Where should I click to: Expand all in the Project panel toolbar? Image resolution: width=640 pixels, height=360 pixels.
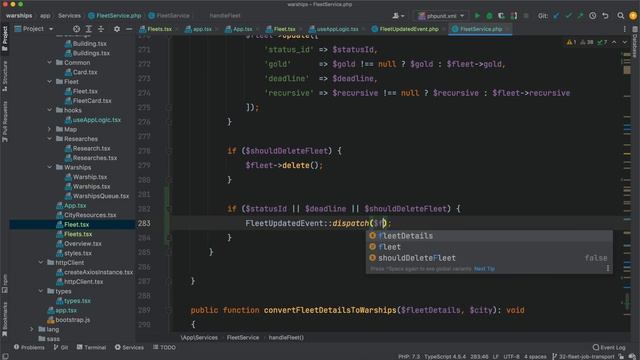coord(89,29)
